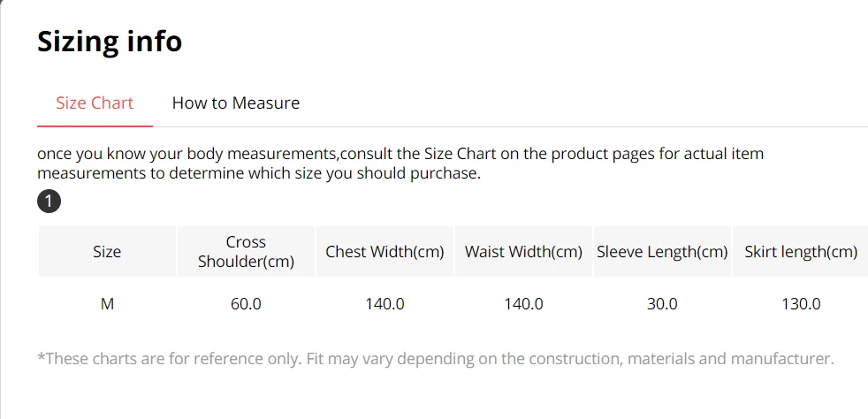This screenshot has height=419, width=868.
Task: Click the 140.0 waist width value
Action: (523, 304)
